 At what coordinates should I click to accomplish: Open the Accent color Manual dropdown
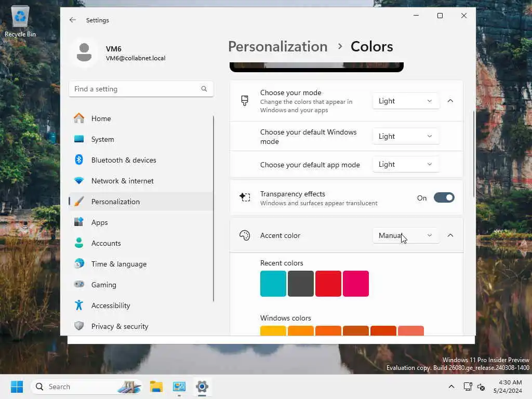[406, 235]
